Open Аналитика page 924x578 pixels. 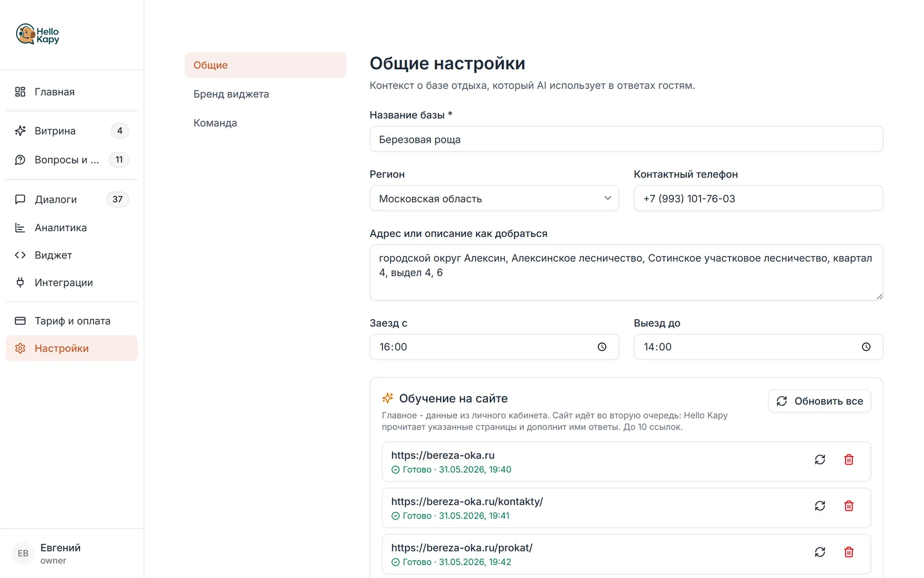[x=72, y=228]
